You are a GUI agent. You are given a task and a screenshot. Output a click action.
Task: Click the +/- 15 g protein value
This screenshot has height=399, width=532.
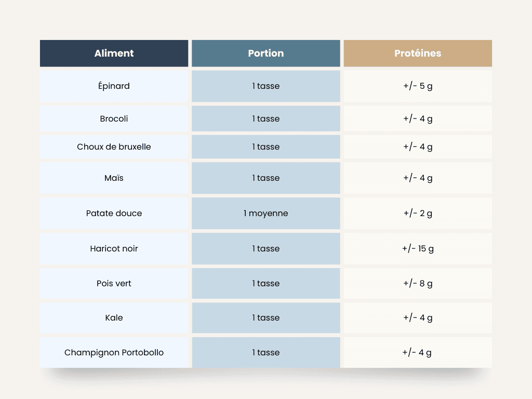[x=418, y=249]
